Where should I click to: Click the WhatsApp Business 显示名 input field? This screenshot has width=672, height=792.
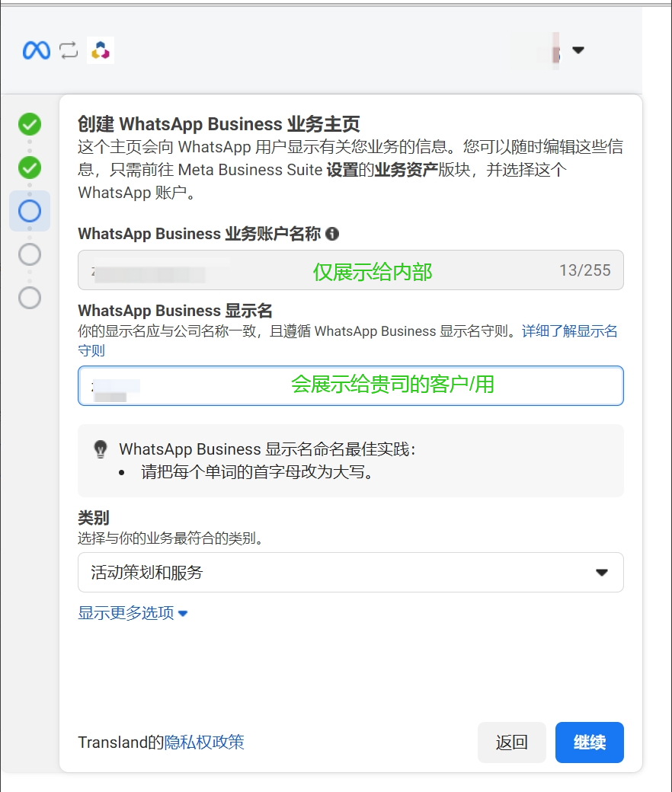pyautogui.click(x=350, y=386)
